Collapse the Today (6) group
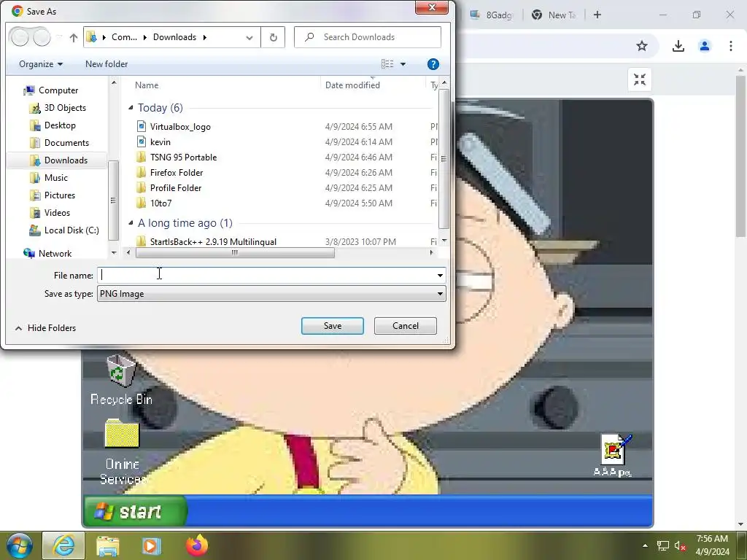 tap(131, 108)
